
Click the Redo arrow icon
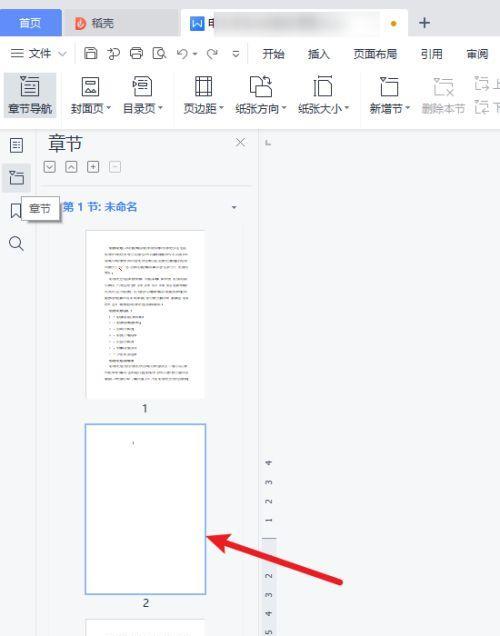tap(212, 54)
